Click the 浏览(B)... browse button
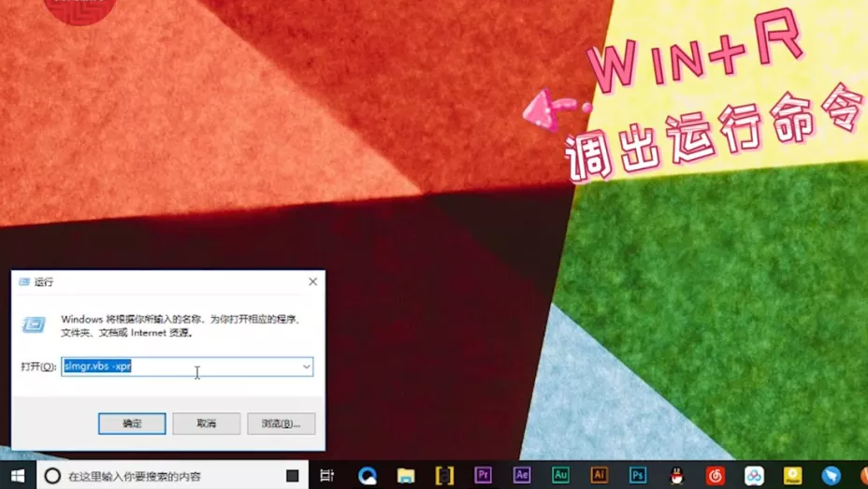This screenshot has height=489, width=868. point(282,424)
